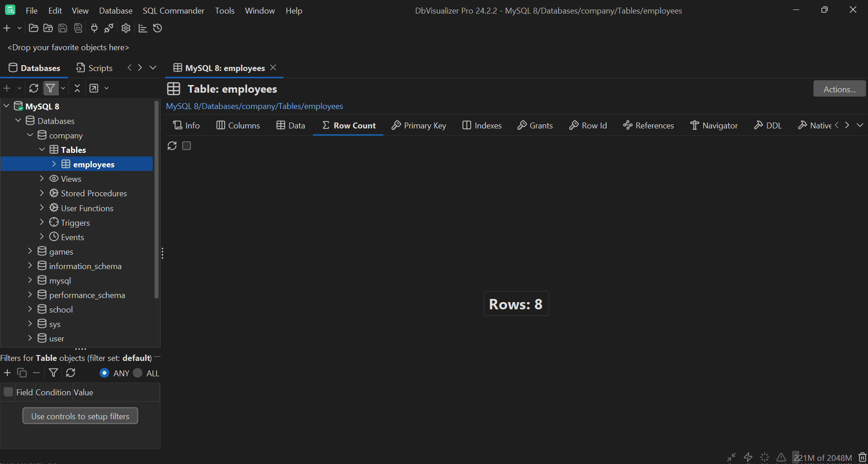
Task: Check the Field Condition Value header checkbox
Action: point(8,392)
